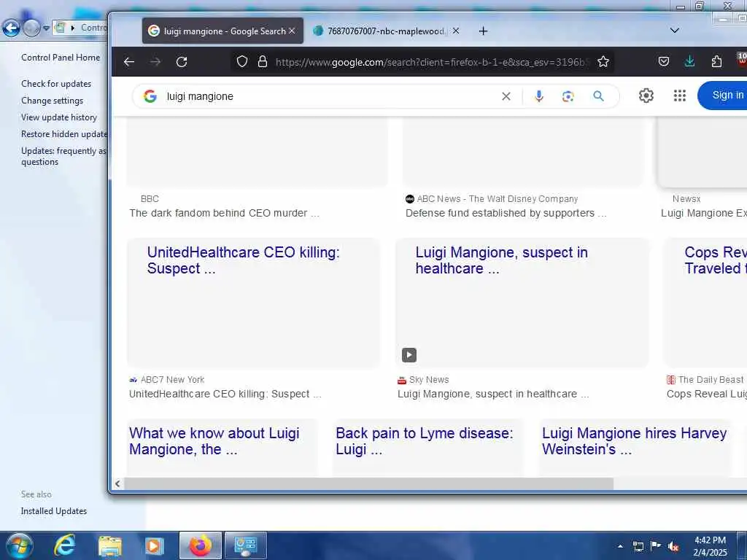Screen dimensions: 747x560
Task: Open Restore hidden updates
Action: (x=64, y=134)
